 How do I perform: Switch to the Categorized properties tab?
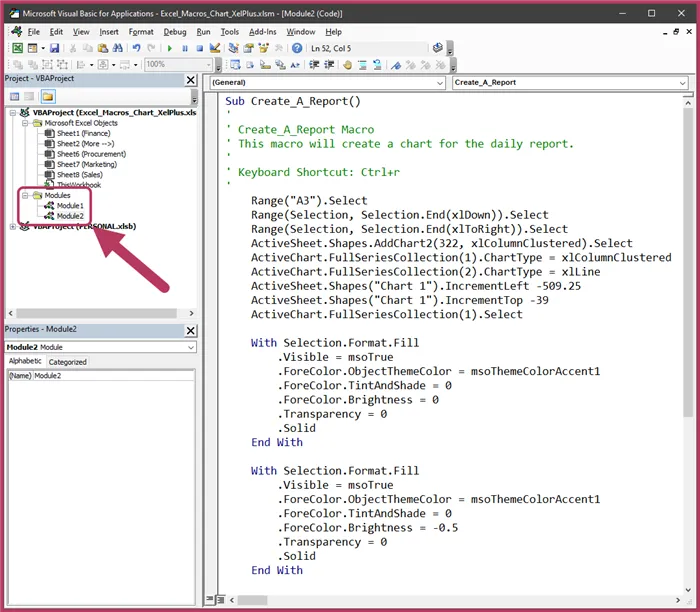tap(68, 361)
